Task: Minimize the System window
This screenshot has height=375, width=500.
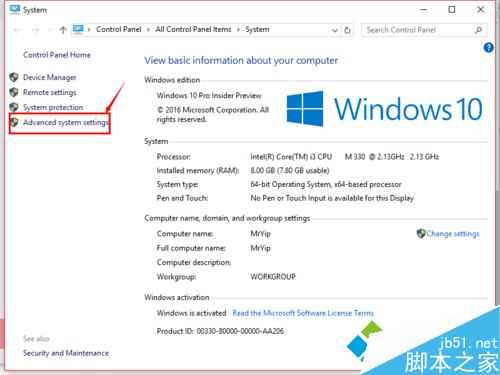Action: [x=424, y=10]
